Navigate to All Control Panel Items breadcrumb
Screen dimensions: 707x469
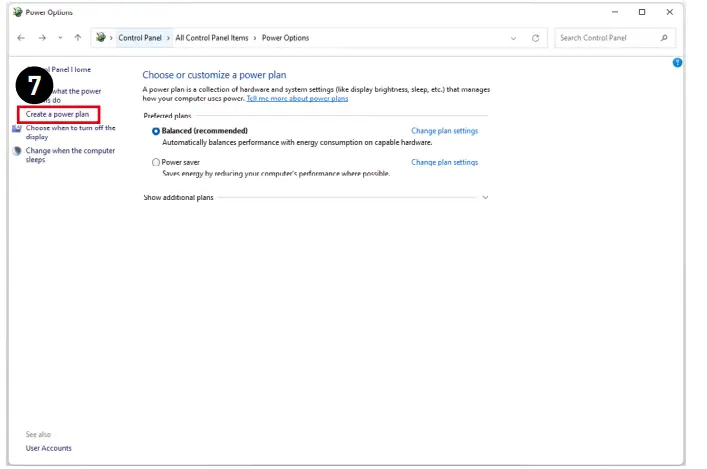pos(212,38)
